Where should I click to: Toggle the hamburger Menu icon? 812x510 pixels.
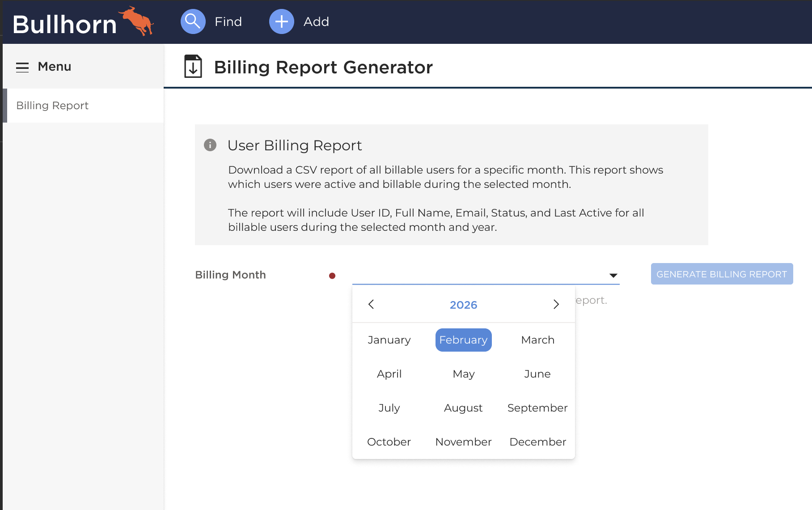click(22, 67)
